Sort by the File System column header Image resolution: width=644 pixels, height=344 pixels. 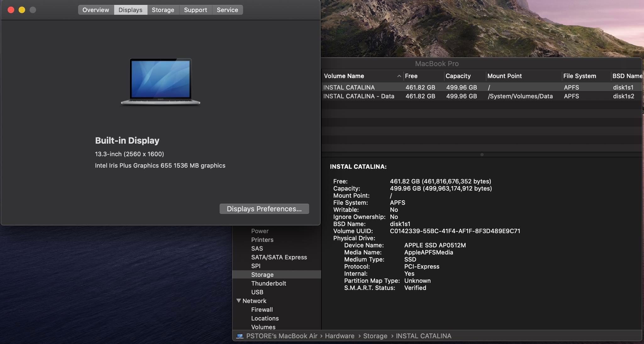579,76
